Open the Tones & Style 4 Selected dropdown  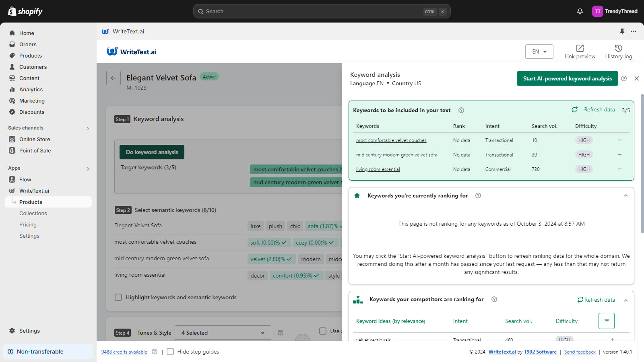[x=223, y=333]
